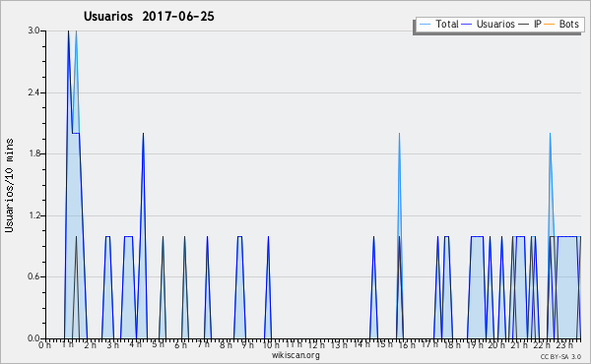Screen dimensions: 591x364
Task: Click the y-axis value '1.8'
Action: pyautogui.click(x=33, y=153)
